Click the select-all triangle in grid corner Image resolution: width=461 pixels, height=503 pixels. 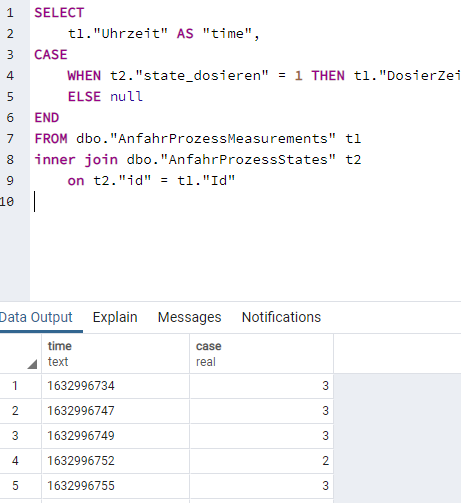click(x=32, y=364)
